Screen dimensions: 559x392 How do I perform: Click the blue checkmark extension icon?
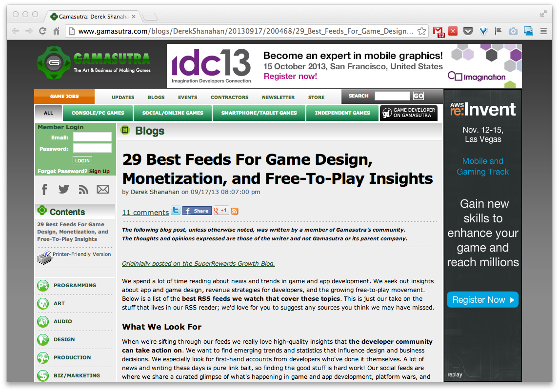[x=483, y=31]
